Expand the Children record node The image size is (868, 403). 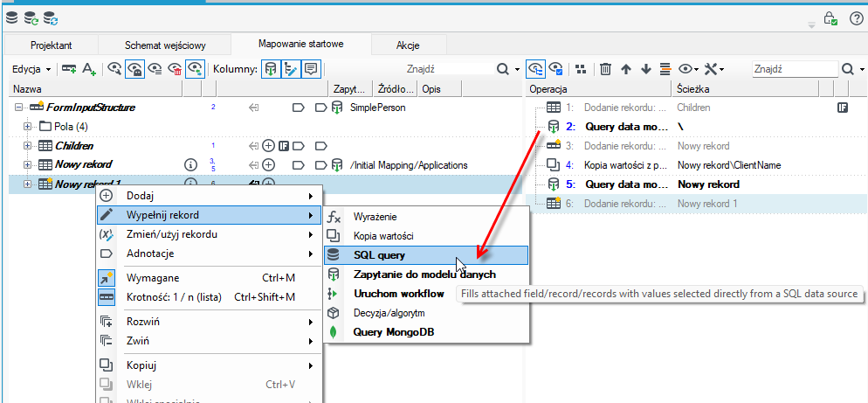(27, 146)
